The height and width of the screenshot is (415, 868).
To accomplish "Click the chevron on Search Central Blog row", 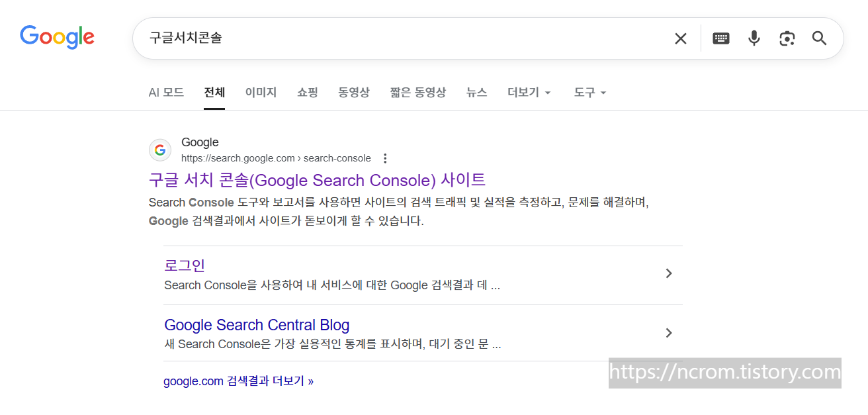I will [x=669, y=332].
